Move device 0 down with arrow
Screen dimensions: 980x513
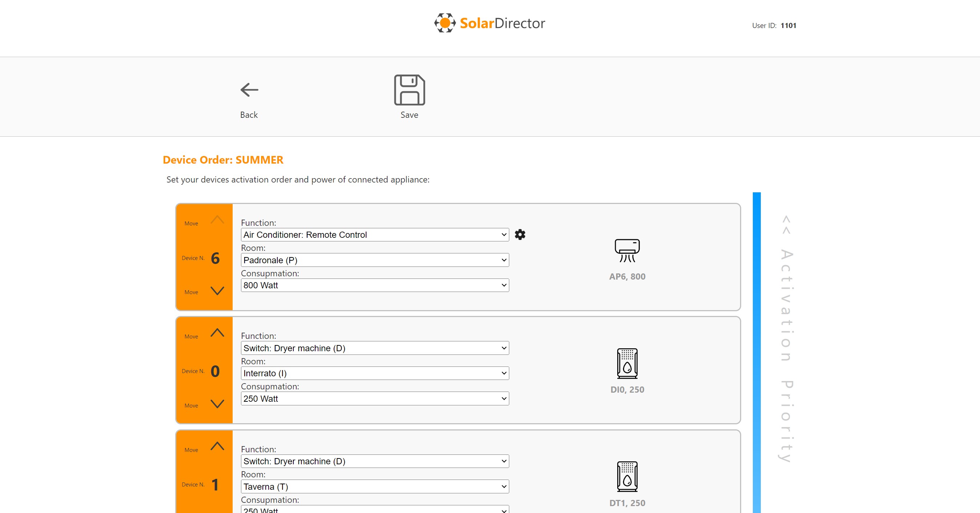point(217,404)
